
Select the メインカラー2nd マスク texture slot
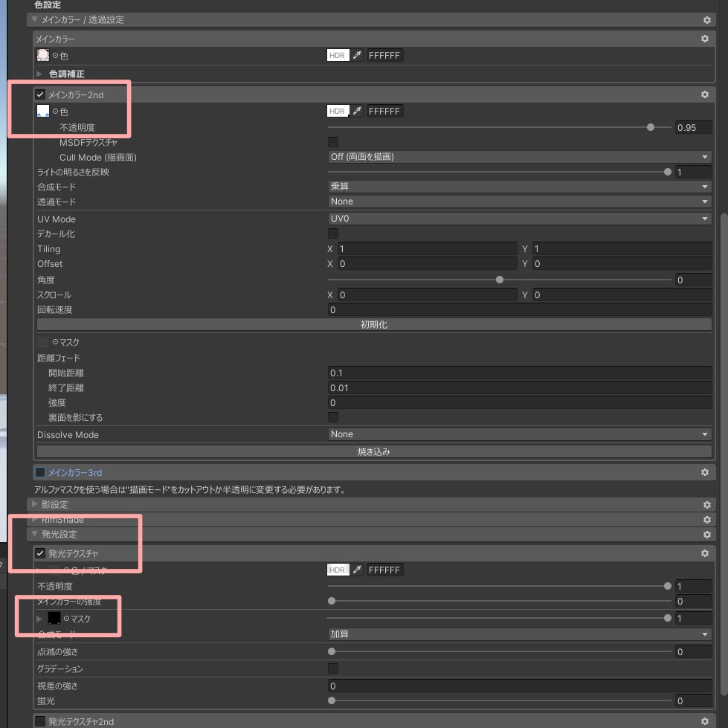pos(42,342)
